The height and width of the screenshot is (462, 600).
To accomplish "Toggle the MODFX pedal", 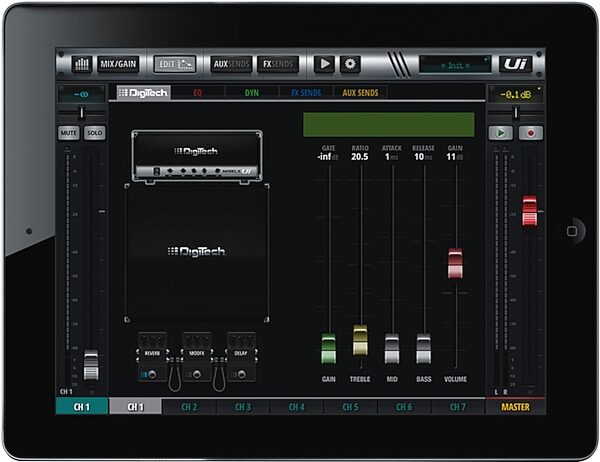I will (x=197, y=357).
